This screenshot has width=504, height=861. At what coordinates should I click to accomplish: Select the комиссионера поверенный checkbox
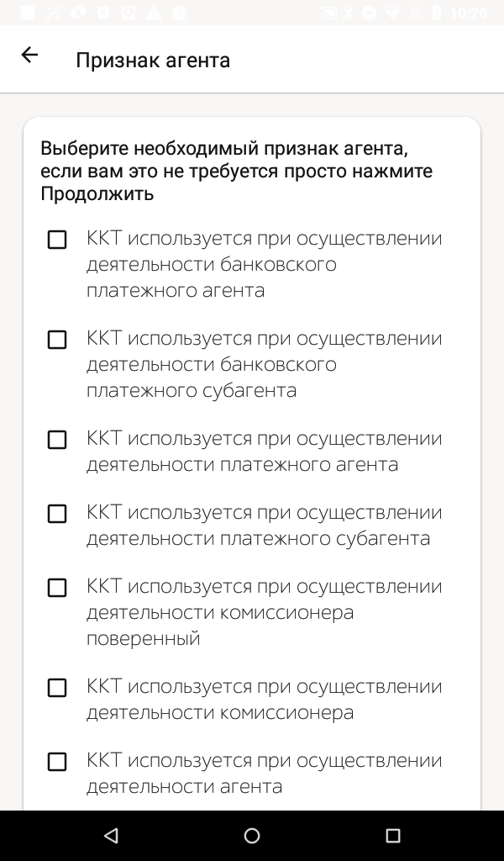(57, 588)
